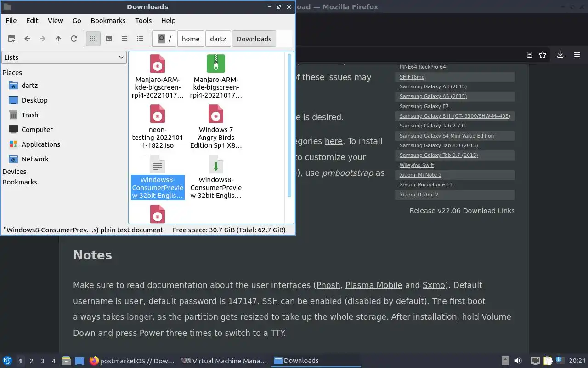
Task: Switch to thumbnail view mode
Action: pos(109,39)
